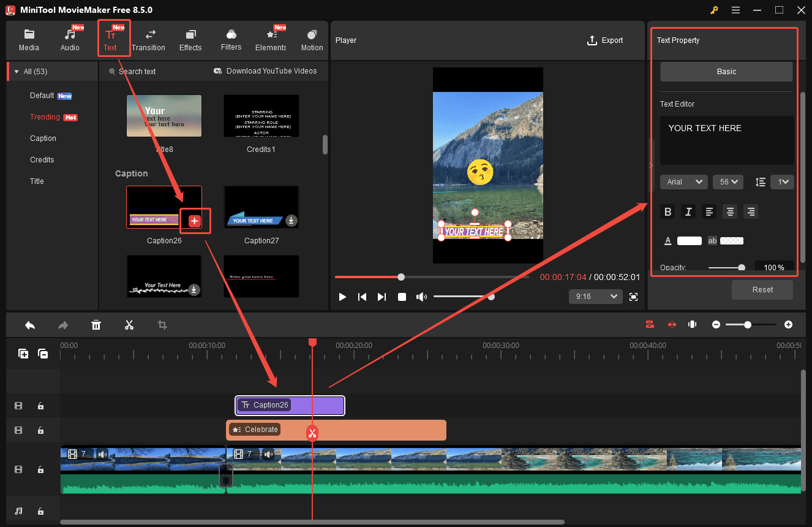Open the Motion effects panel

point(312,38)
